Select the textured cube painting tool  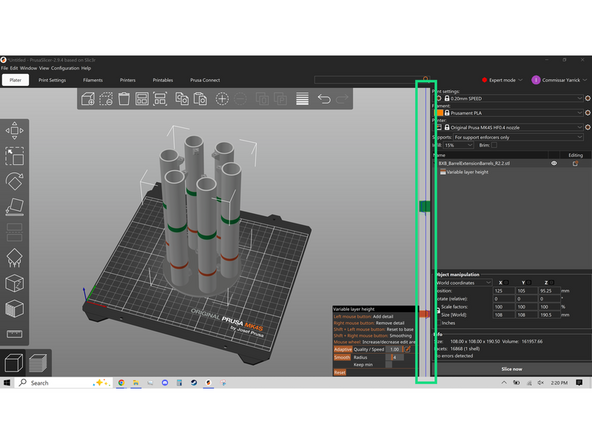[14, 308]
